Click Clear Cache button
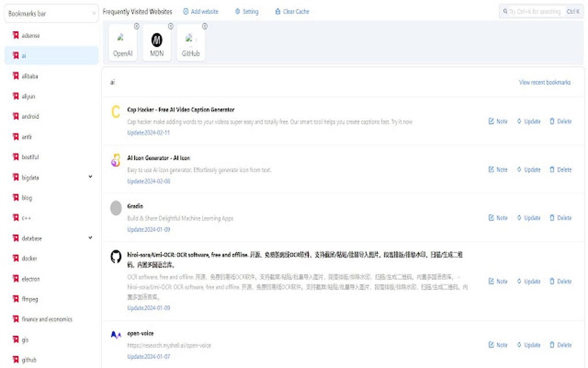 [292, 12]
